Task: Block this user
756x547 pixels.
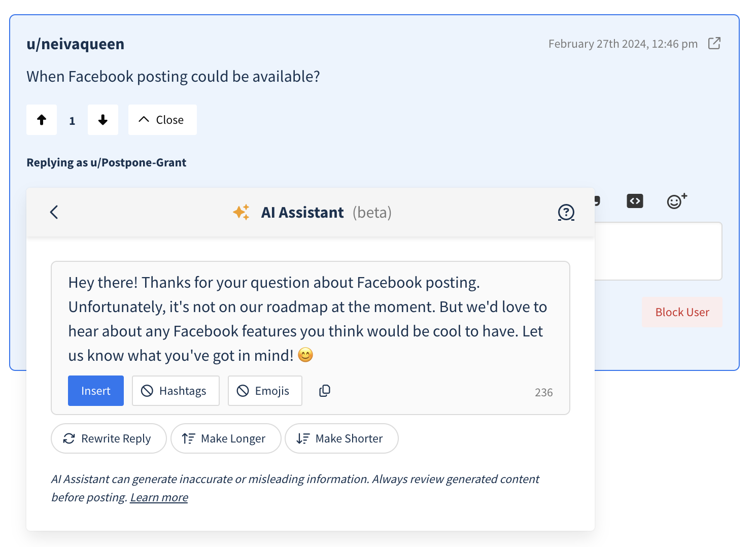Action: click(682, 312)
